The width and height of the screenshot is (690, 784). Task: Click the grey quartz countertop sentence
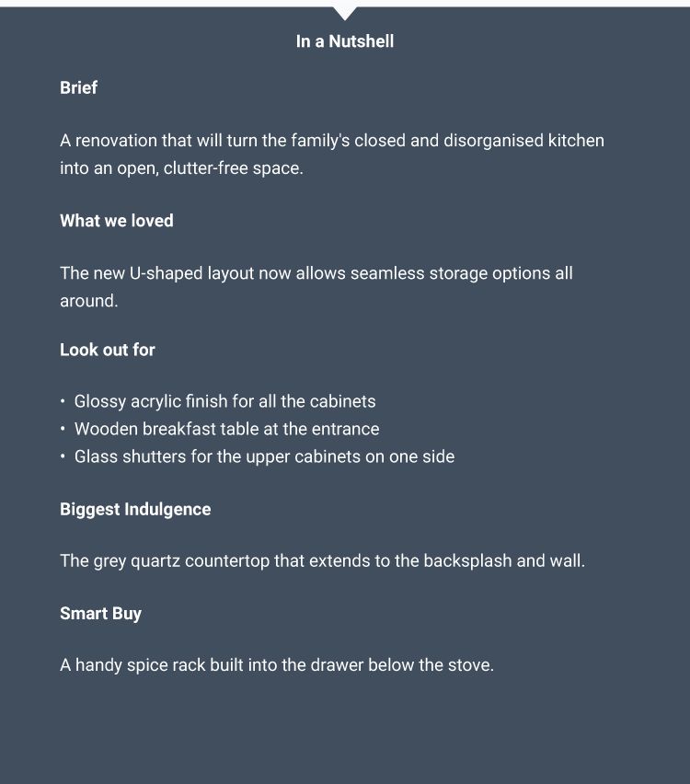pyautogui.click(x=323, y=561)
